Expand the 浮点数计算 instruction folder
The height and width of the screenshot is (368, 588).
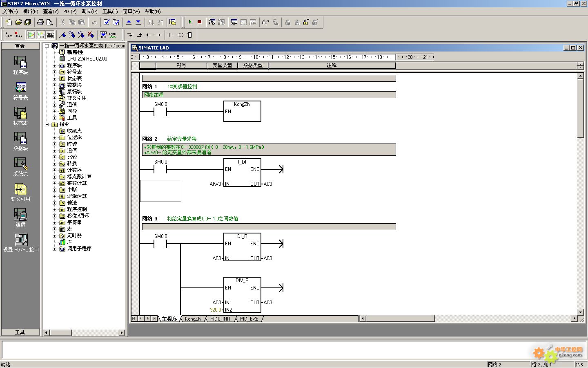54,177
